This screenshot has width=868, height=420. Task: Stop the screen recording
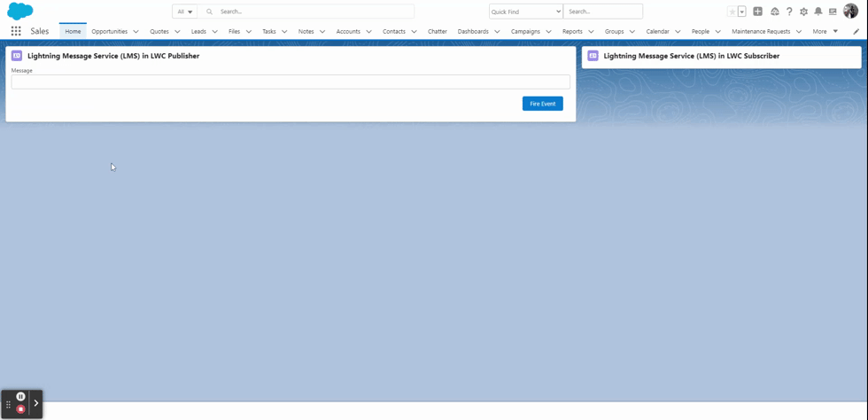(x=20, y=408)
